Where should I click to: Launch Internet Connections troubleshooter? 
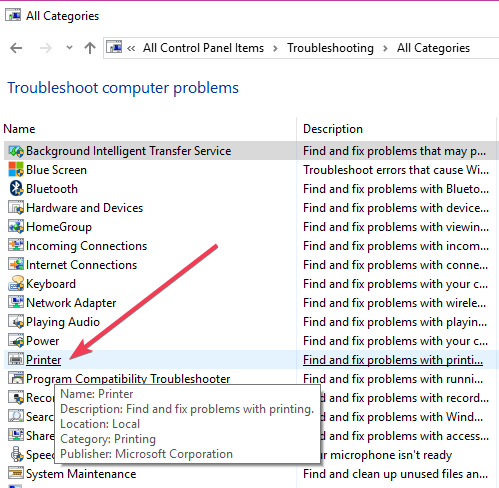pyautogui.click(x=81, y=265)
